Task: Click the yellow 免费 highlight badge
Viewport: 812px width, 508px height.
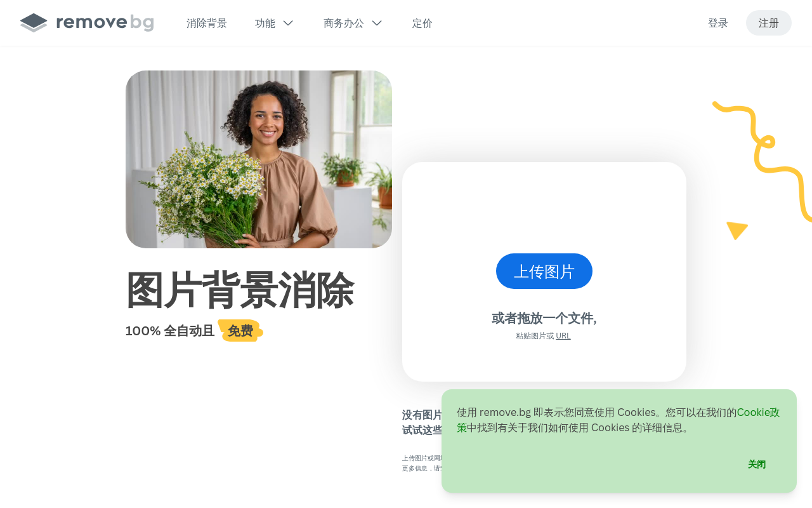Action: pyautogui.click(x=240, y=331)
